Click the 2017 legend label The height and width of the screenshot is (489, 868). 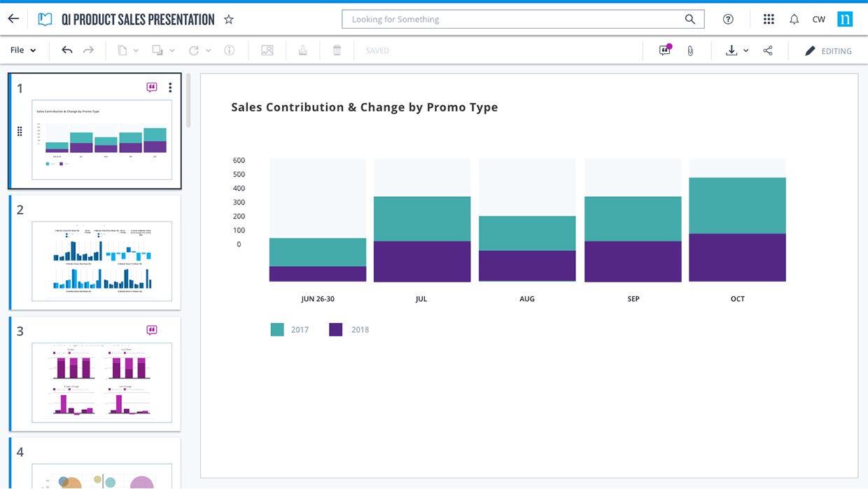click(300, 329)
